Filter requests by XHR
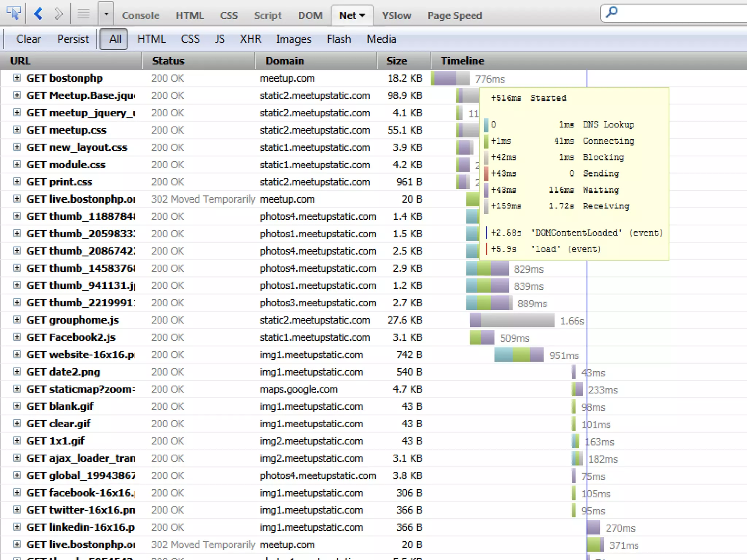This screenshot has height=560, width=747. pyautogui.click(x=250, y=39)
